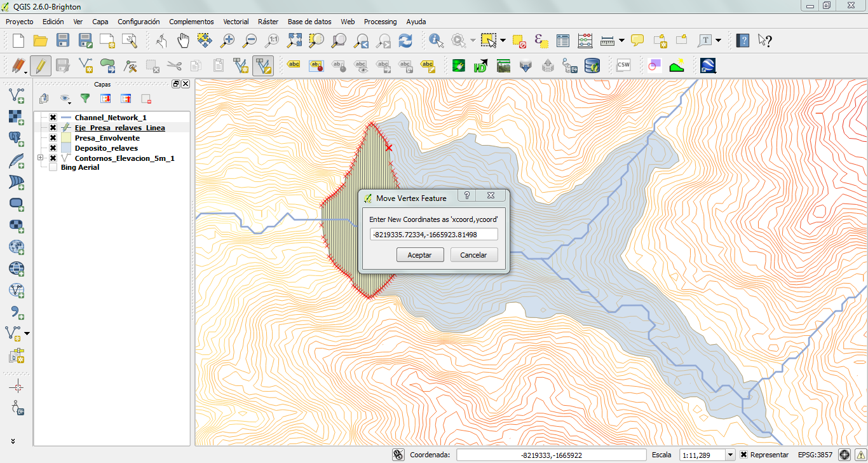This screenshot has width=868, height=463.
Task: Click the Deposito_relaves blue layer swatch
Action: [65, 148]
